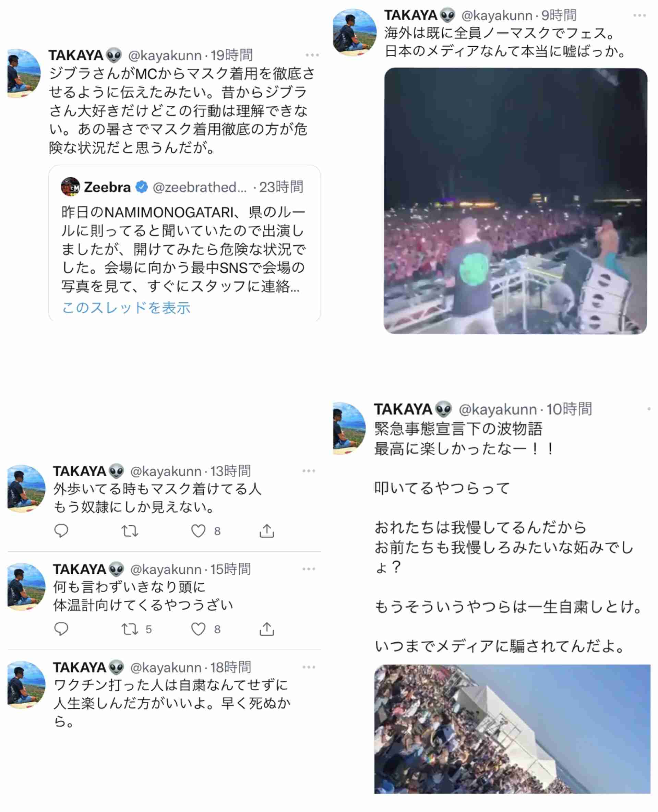Retweet the 13時間 tweet about masks
Screen dimensions: 658x812
coord(130,531)
